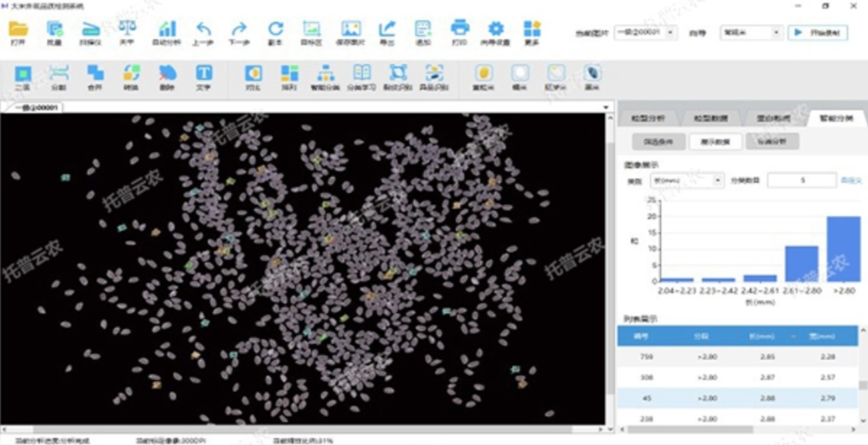The width and height of the screenshot is (868, 445).
Task: Click the 2.61~2.80 bar in the chart
Action: tap(801, 264)
